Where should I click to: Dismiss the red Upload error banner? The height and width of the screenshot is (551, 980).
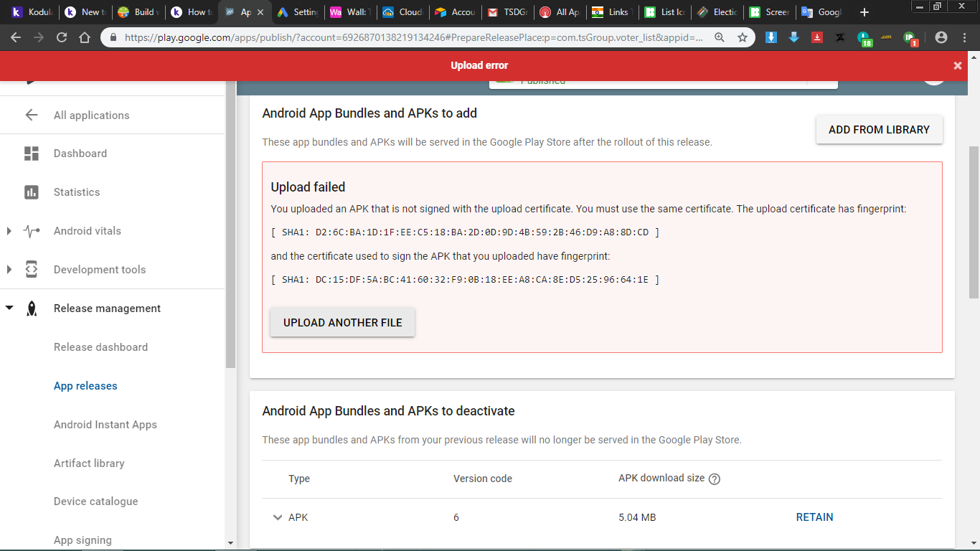pos(957,65)
